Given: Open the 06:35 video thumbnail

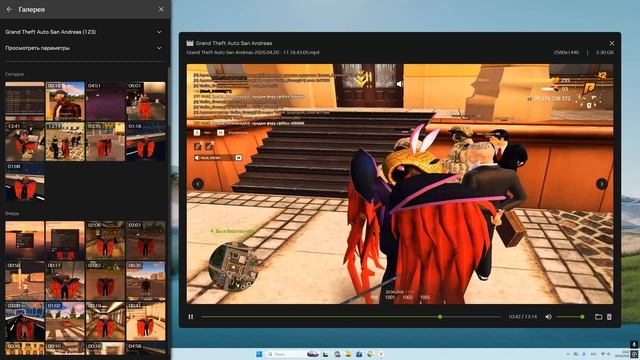Looking at the screenshot, I should [146, 281].
